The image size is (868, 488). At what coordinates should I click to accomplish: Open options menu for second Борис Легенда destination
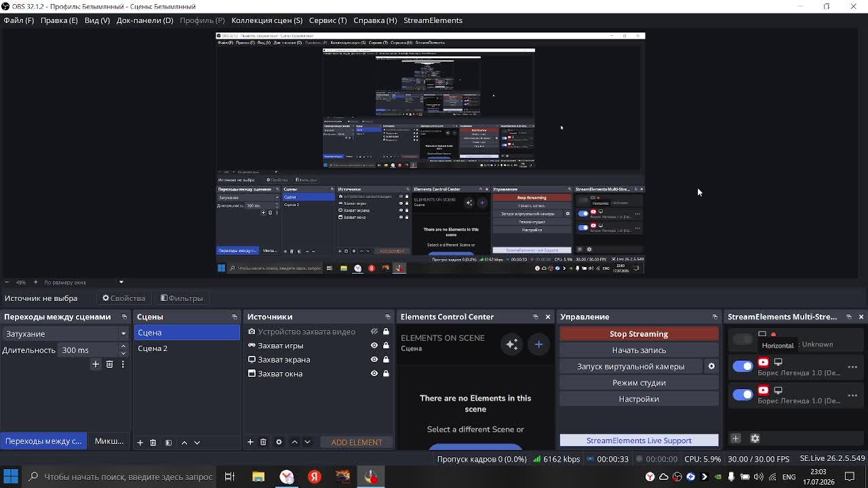click(x=852, y=394)
